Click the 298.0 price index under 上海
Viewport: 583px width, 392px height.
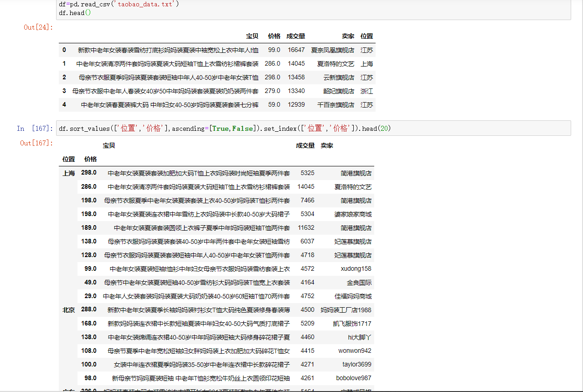pos(89,173)
